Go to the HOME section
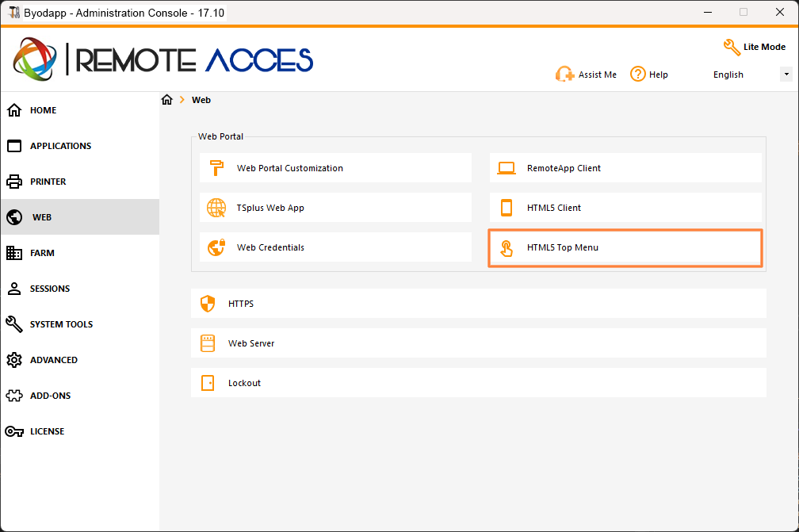 [44, 110]
